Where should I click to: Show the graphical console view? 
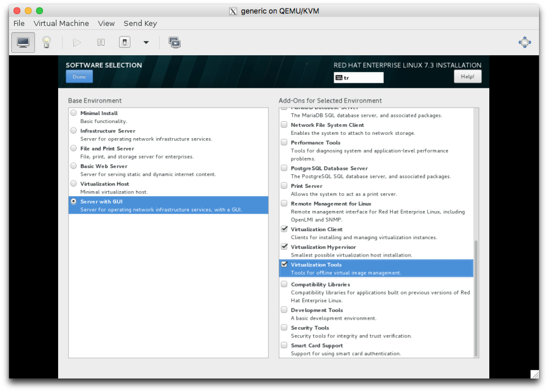23,43
